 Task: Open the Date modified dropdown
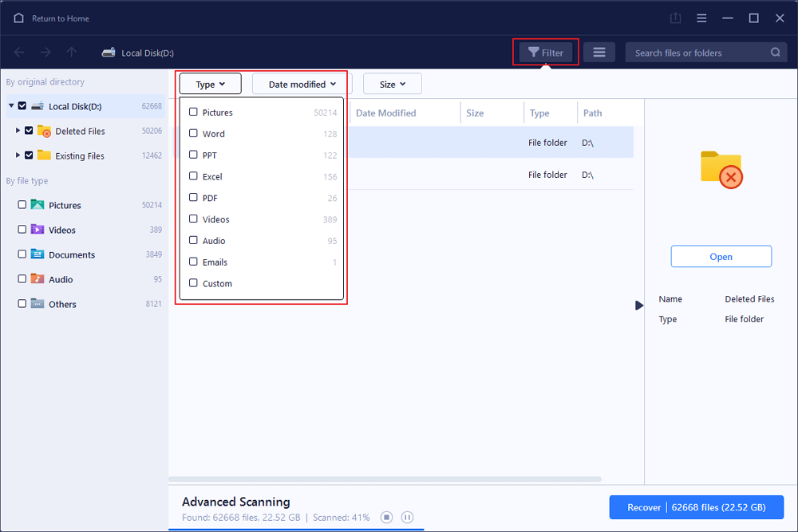tap(302, 84)
